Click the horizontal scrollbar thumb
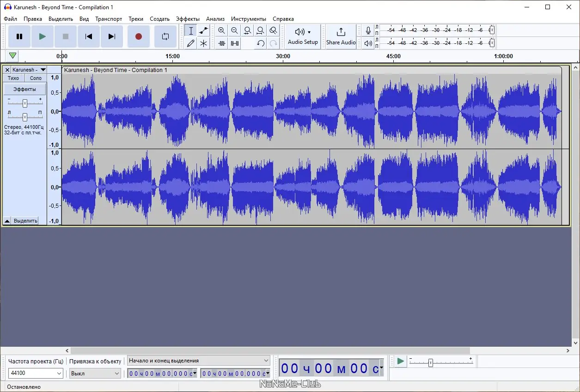The width and height of the screenshot is (580, 392). 270,351
